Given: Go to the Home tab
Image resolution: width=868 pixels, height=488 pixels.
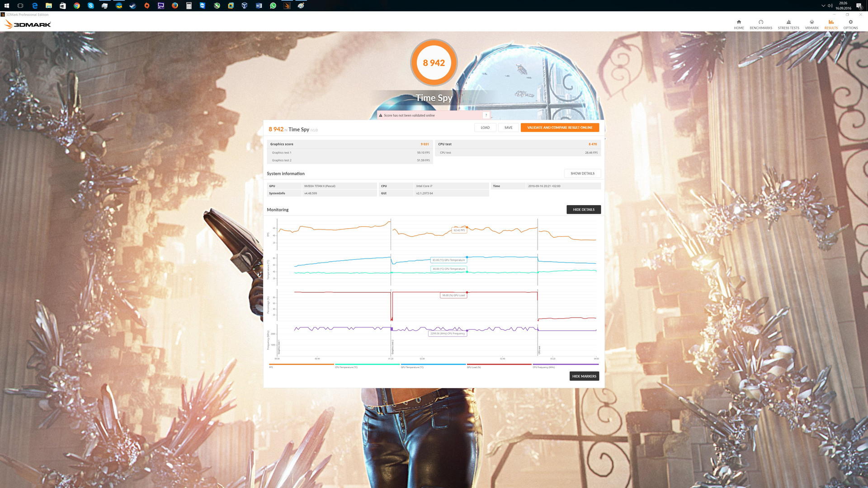Looking at the screenshot, I should coord(739,24).
